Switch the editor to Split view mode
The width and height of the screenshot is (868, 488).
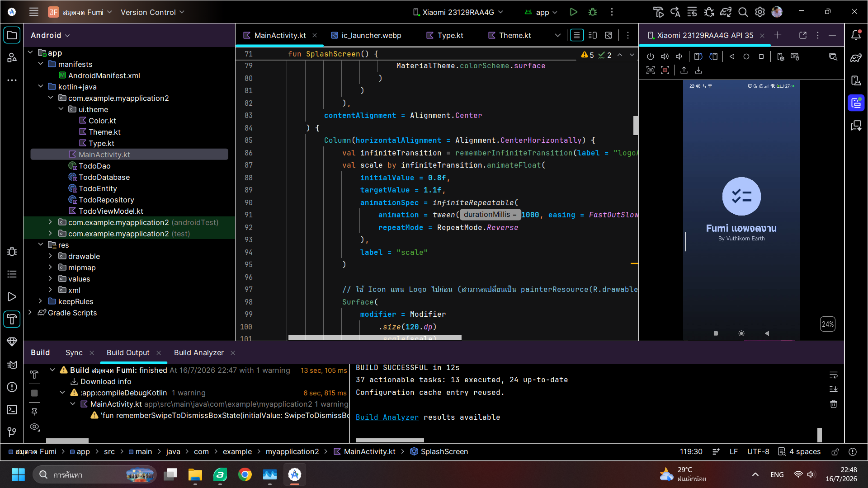click(x=593, y=35)
